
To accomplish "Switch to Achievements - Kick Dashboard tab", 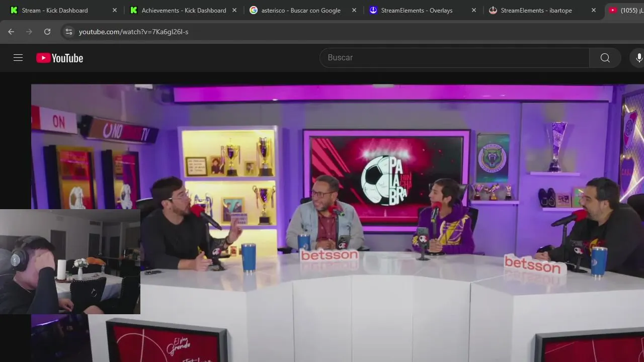I will coord(184,10).
